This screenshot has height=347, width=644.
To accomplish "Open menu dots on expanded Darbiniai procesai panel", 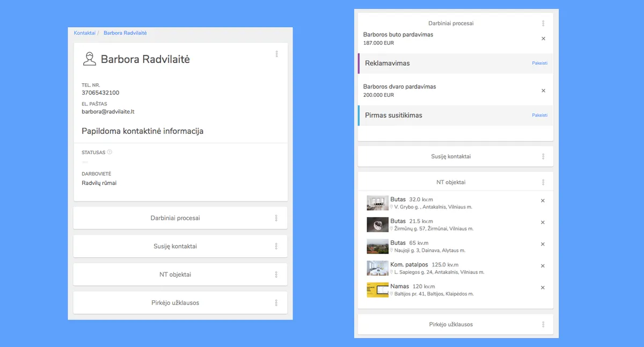I will [x=543, y=24].
